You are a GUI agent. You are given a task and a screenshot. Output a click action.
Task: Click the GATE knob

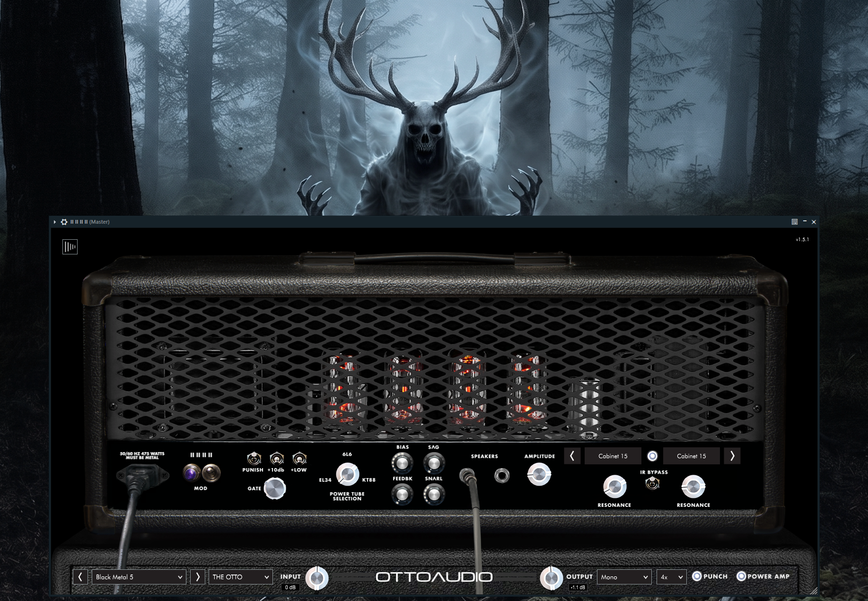[275, 488]
